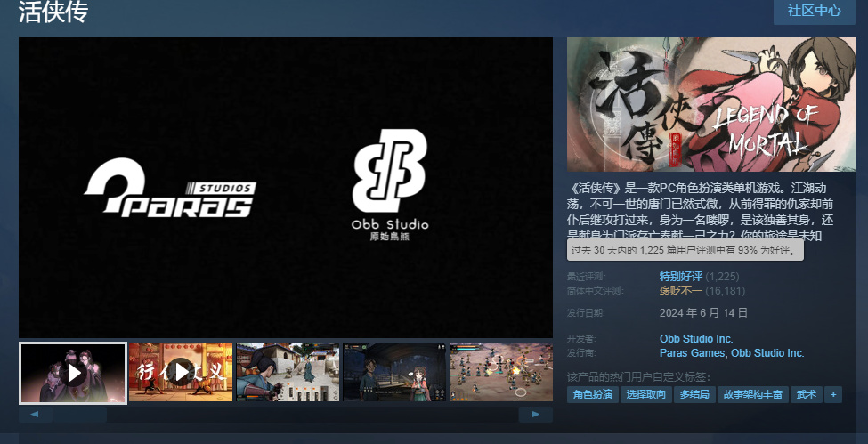
Task: Click the game description paragraph text
Action: (701, 210)
